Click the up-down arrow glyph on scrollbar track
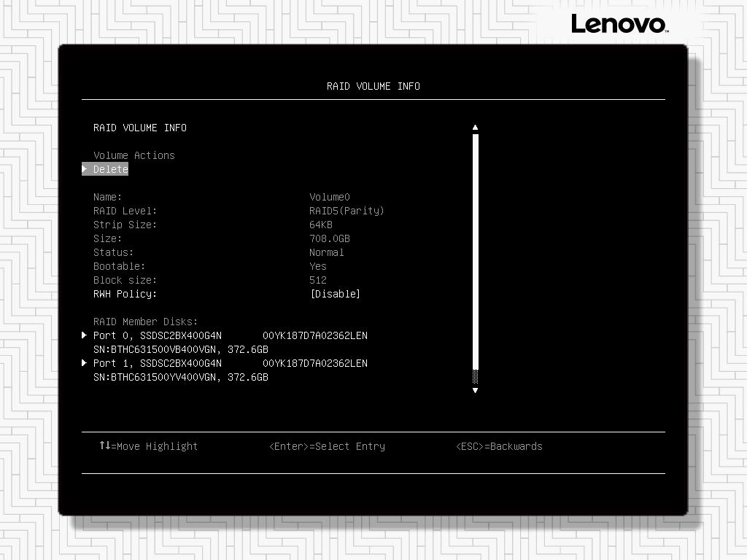747x560 pixels. point(475,379)
